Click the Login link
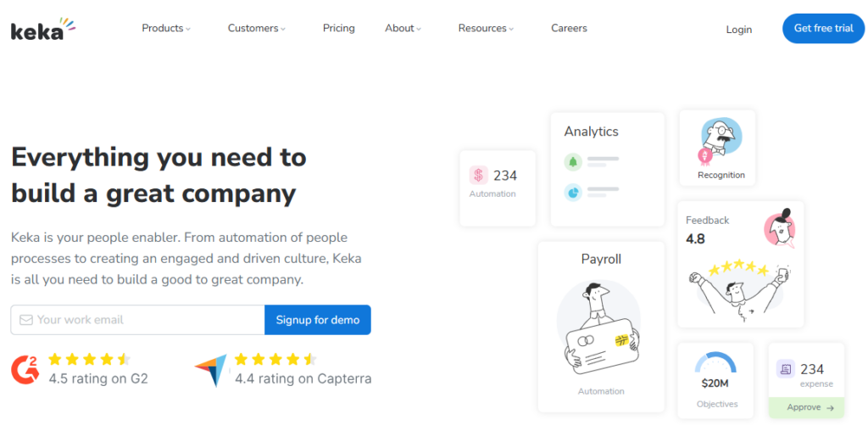The width and height of the screenshot is (868, 431). click(738, 29)
